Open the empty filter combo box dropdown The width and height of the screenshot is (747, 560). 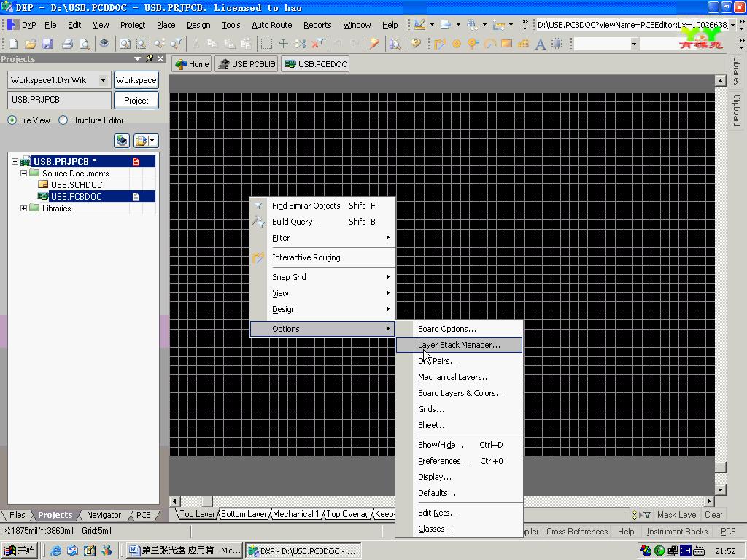point(634,44)
